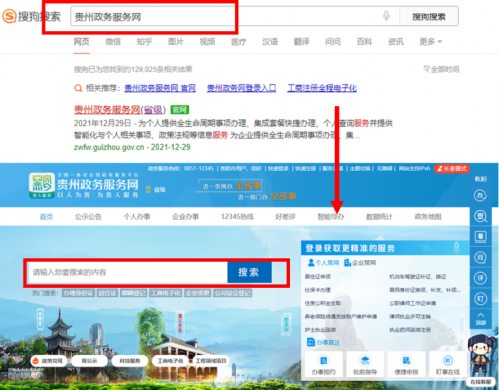Click the 顶部 back-to-top arrow
Viewport: 499px width, 390px height.
click(x=480, y=319)
